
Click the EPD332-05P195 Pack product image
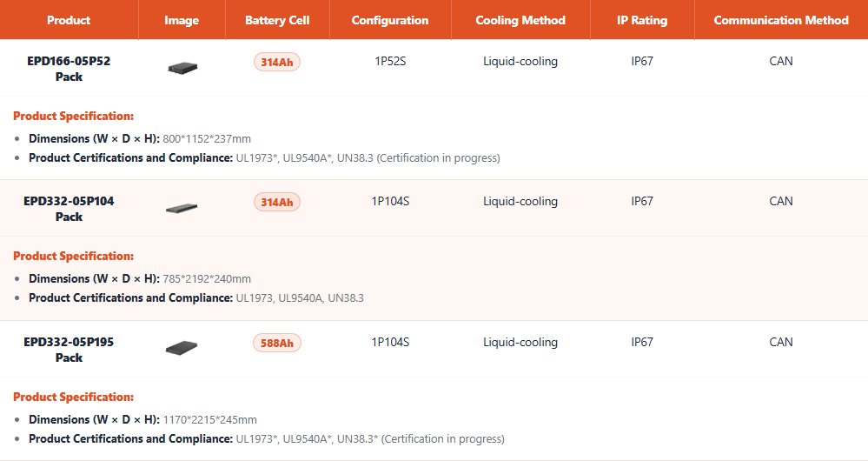[182, 348]
